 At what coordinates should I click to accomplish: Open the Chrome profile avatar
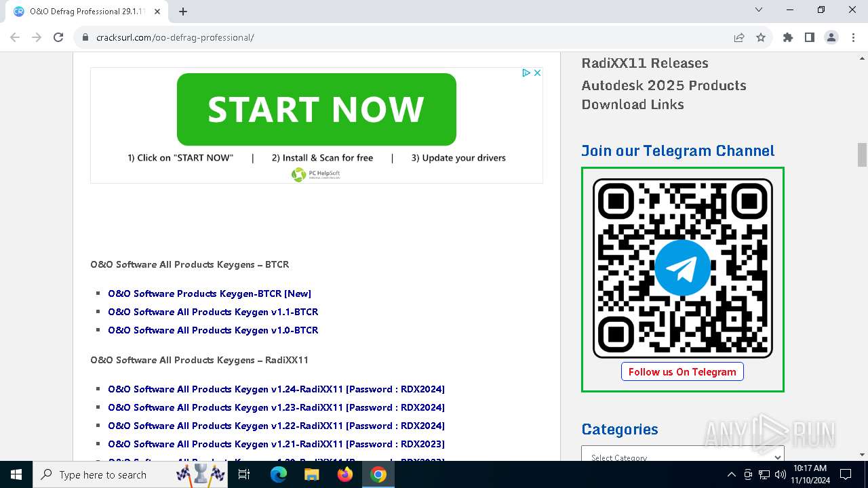(831, 37)
